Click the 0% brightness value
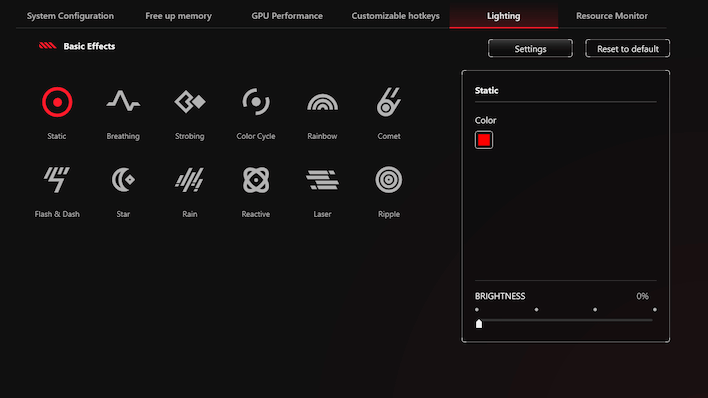708x398 pixels. (x=643, y=296)
